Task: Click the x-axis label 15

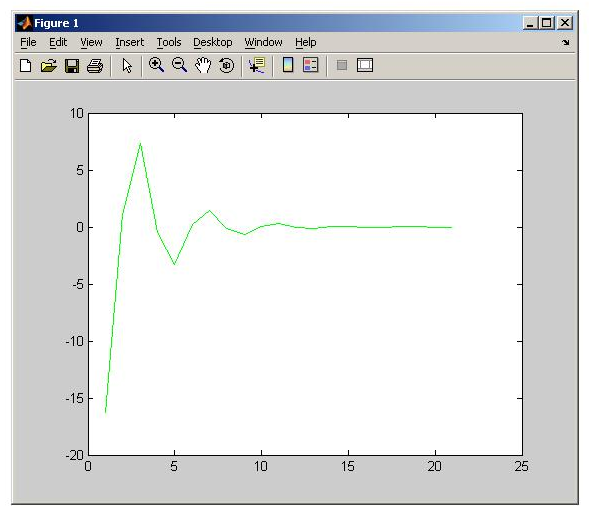Action: click(347, 467)
